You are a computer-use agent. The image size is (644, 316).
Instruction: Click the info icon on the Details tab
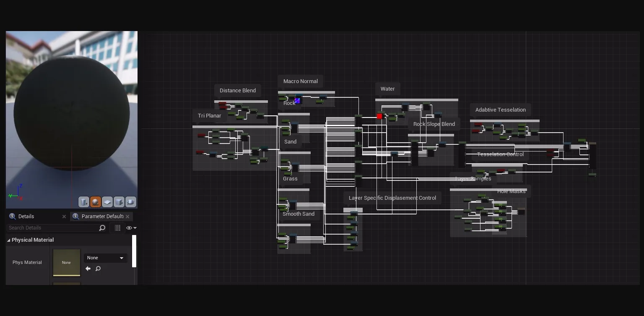tap(12, 216)
